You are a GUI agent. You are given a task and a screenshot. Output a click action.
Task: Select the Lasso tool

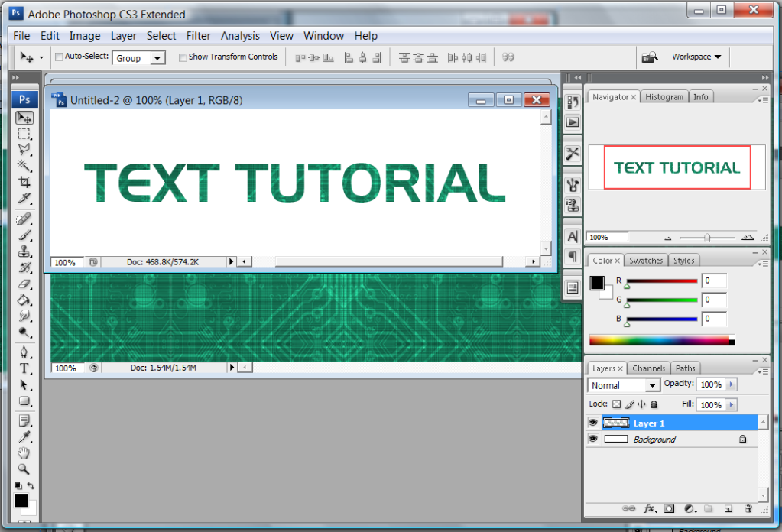24,149
